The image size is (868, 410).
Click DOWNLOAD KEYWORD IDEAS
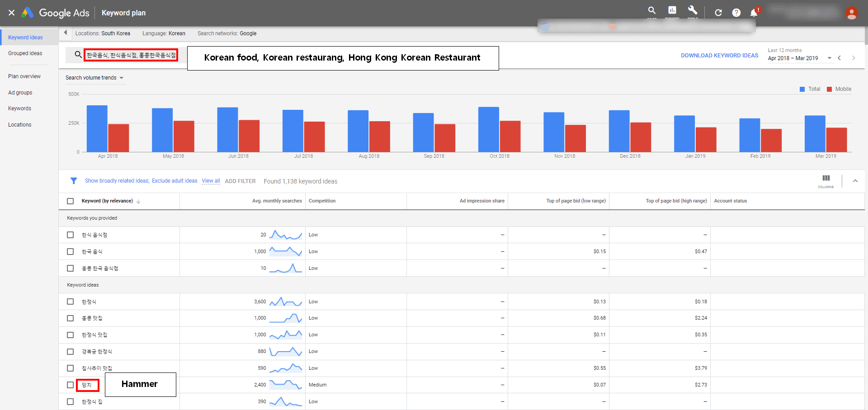coord(719,56)
